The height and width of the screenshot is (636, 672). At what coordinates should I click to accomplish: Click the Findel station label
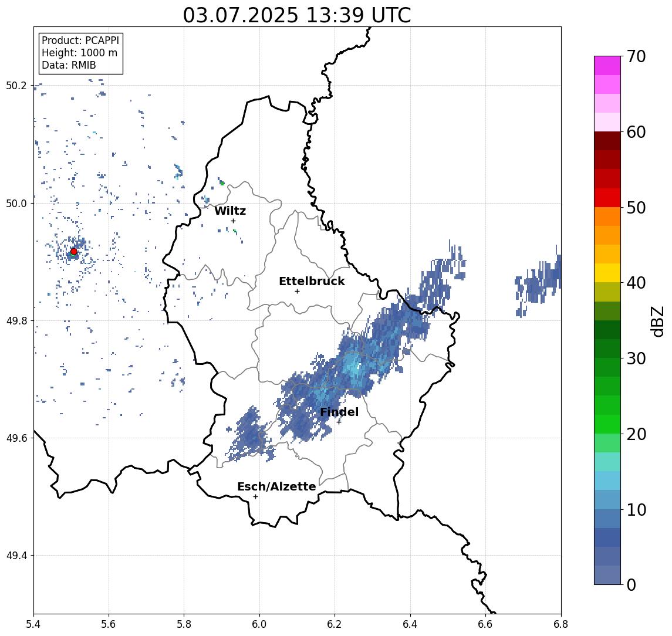(339, 412)
